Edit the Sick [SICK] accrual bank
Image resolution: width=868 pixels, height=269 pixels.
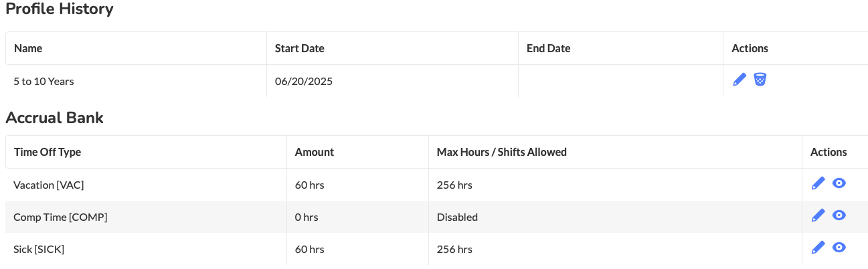(818, 248)
